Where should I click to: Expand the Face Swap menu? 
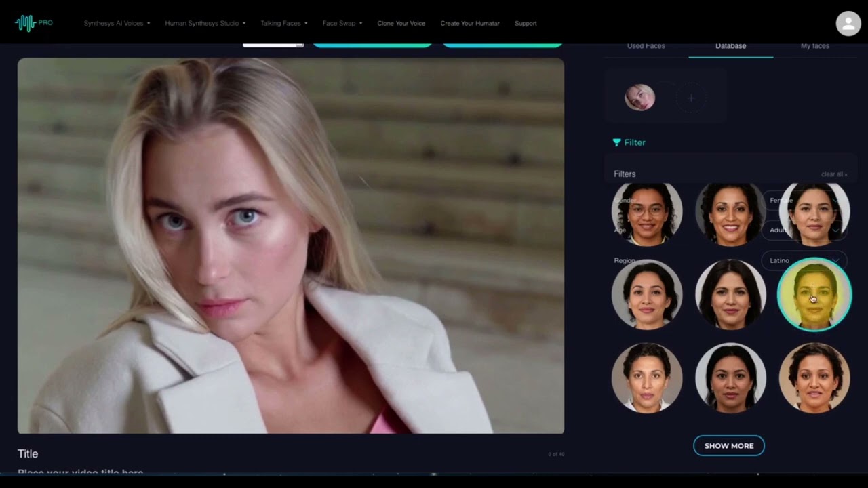[342, 23]
